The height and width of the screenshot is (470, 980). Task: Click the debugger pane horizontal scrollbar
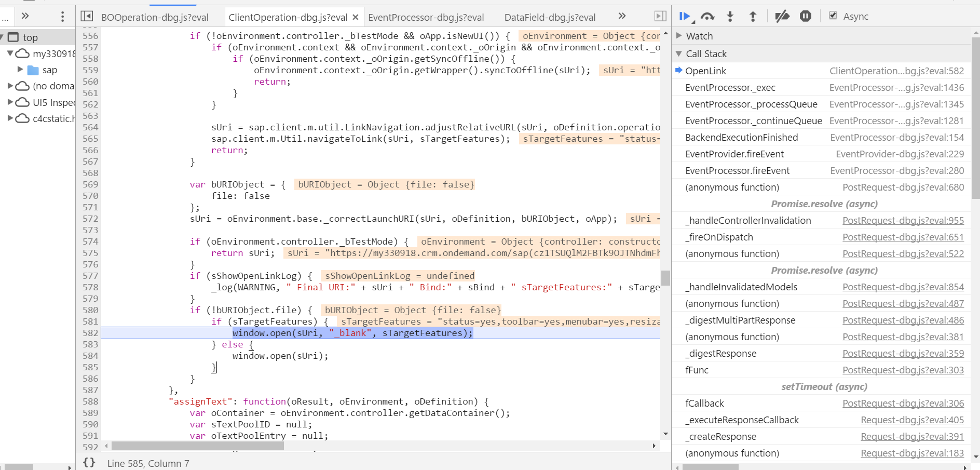(x=710, y=467)
